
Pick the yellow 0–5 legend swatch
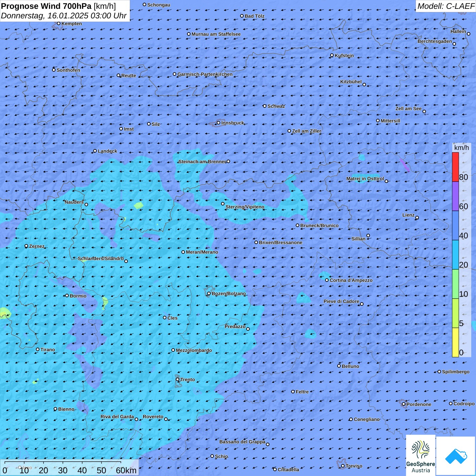[455, 342]
